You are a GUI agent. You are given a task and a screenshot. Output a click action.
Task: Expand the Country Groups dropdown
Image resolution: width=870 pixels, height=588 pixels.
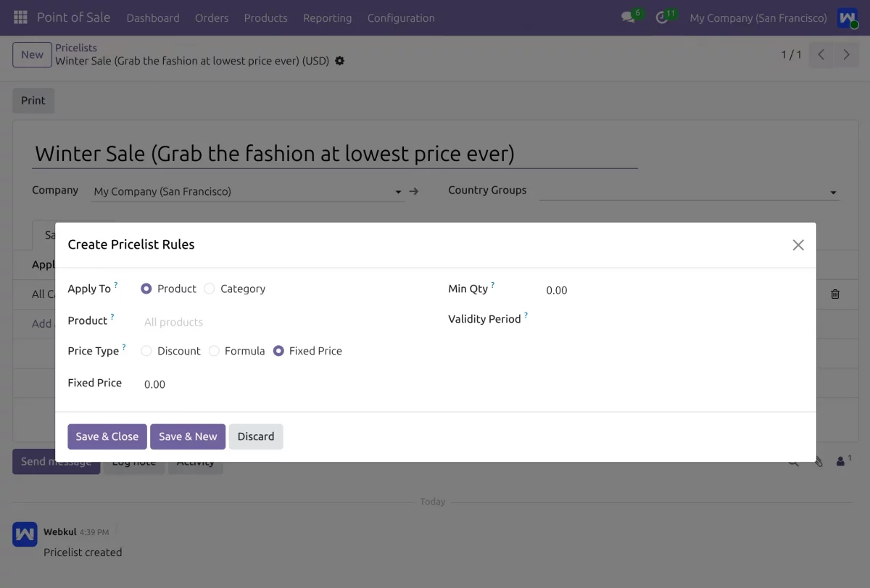click(x=833, y=192)
